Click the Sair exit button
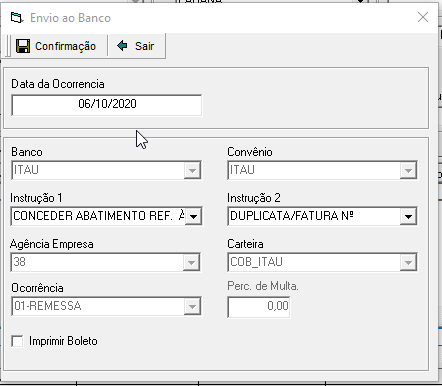 pyautogui.click(x=136, y=46)
